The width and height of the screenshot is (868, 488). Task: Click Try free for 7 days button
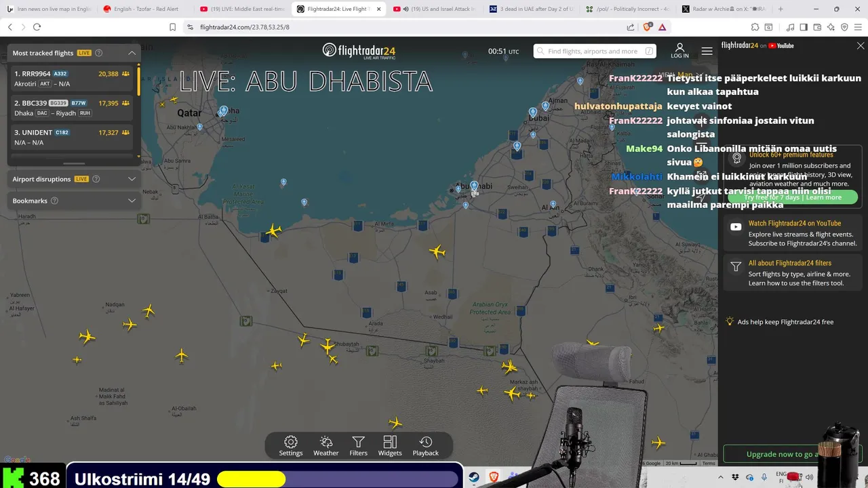(x=793, y=197)
